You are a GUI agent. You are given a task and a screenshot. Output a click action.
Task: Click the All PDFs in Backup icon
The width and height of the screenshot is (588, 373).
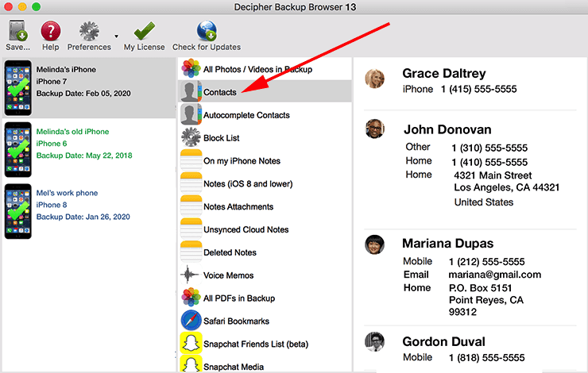(191, 298)
